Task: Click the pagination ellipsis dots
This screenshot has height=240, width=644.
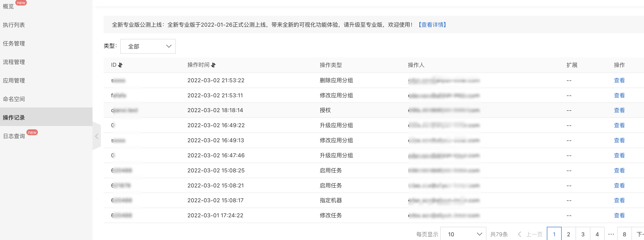Action: tap(611, 234)
